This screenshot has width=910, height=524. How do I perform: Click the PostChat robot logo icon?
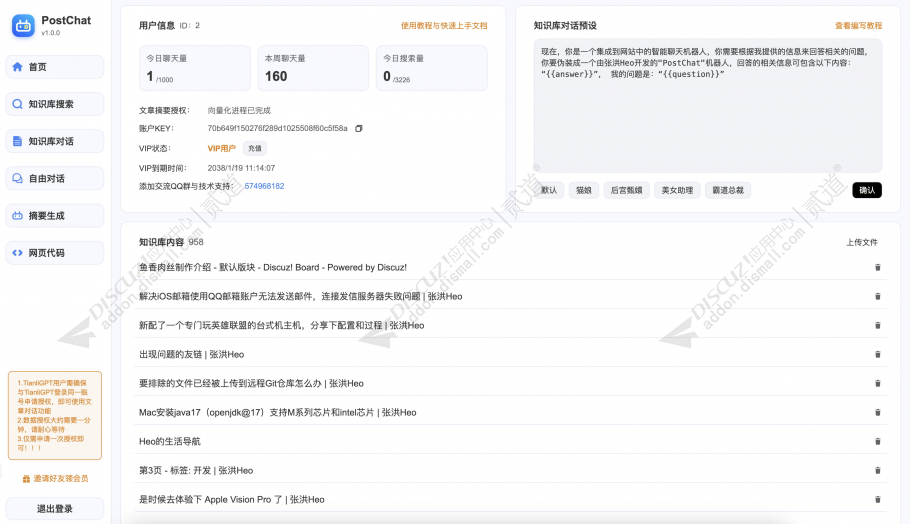[23, 26]
